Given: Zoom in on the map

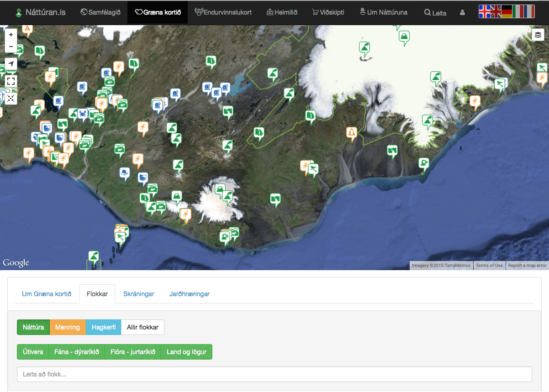Looking at the screenshot, I should pyautogui.click(x=11, y=35).
